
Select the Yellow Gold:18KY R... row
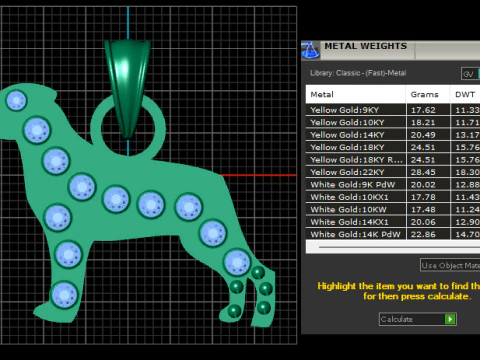point(393,160)
